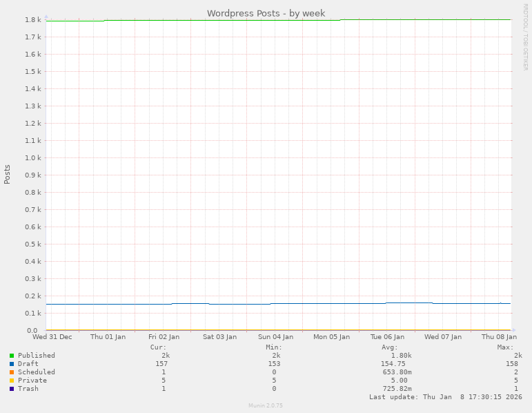Click the chart title 'Wordpress Posts - by week'

266,13
